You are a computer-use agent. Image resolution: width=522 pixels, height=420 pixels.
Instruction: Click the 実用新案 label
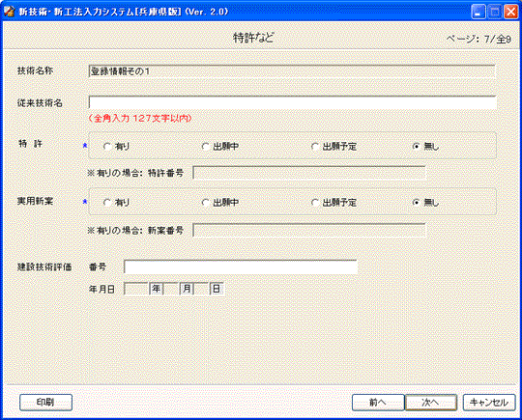click(36, 201)
